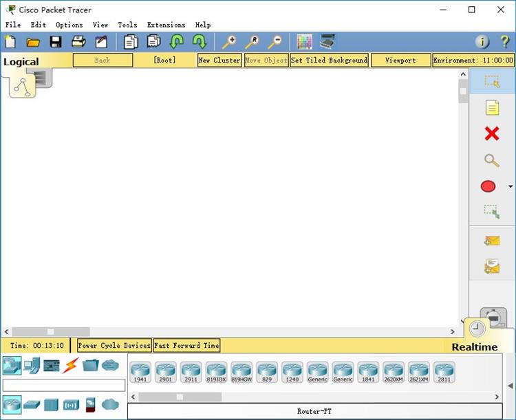Screen dimensions: 516x420
Task: Click the device search input field
Action: point(64,385)
